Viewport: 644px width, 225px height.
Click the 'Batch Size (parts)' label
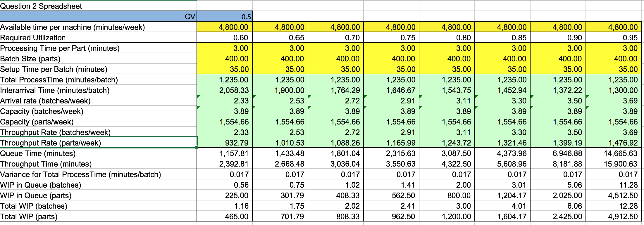98,58
